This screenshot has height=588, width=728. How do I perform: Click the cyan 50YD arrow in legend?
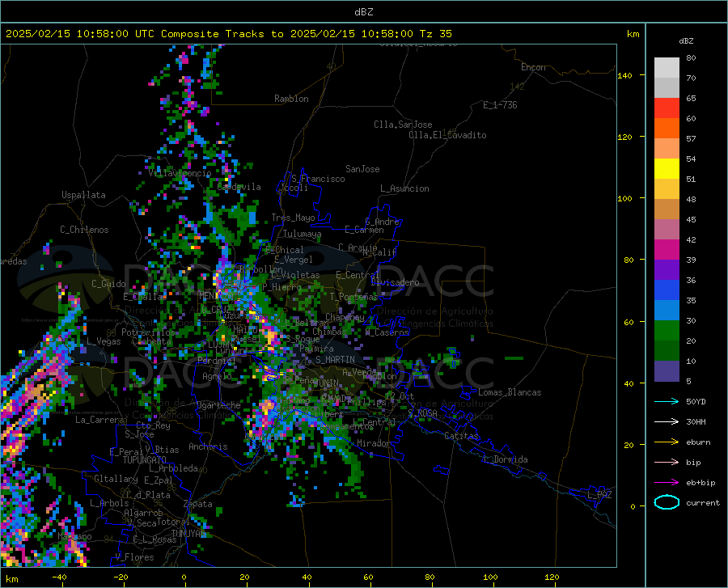click(667, 401)
